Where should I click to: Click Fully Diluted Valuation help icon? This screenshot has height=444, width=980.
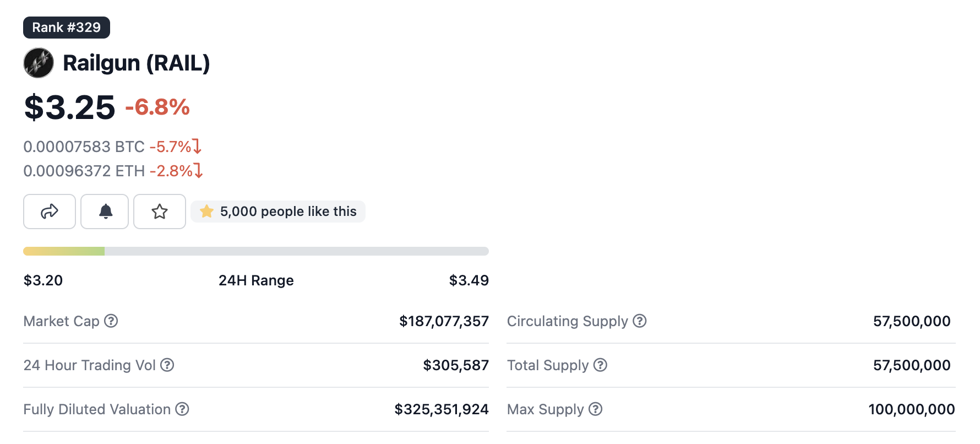[182, 409]
